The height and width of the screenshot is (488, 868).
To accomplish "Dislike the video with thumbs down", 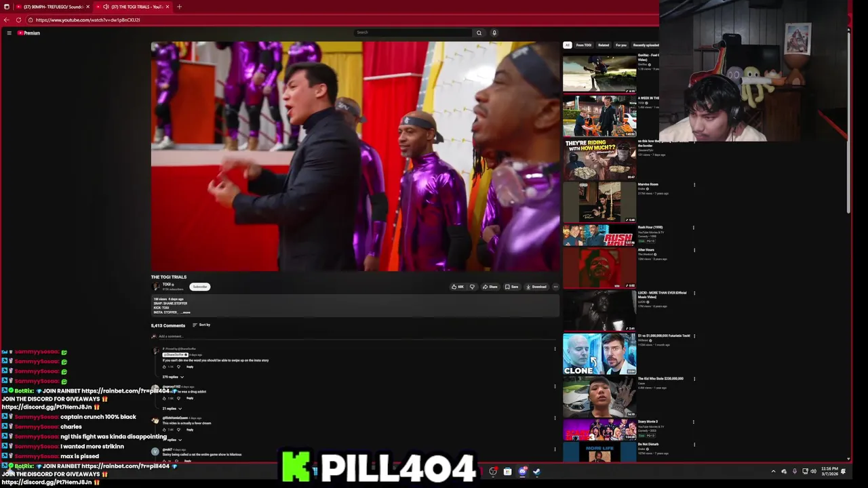I will point(472,287).
